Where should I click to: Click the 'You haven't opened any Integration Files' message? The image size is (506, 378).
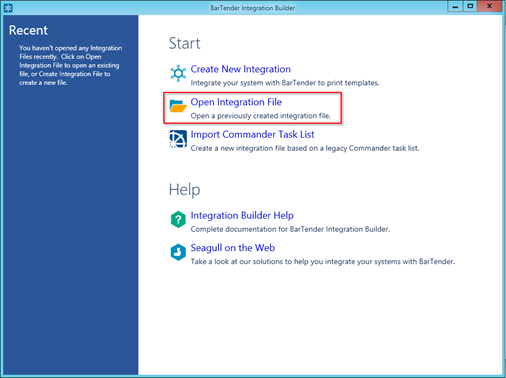coord(70,65)
